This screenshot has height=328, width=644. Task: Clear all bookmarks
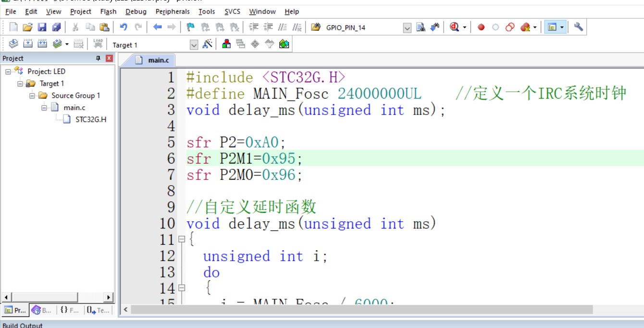(234, 27)
